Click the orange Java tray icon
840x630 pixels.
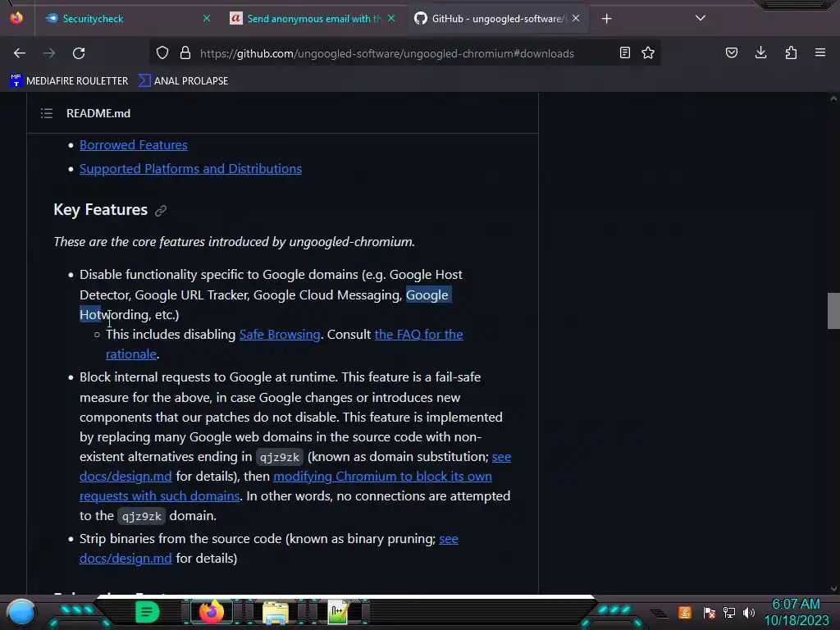click(685, 612)
